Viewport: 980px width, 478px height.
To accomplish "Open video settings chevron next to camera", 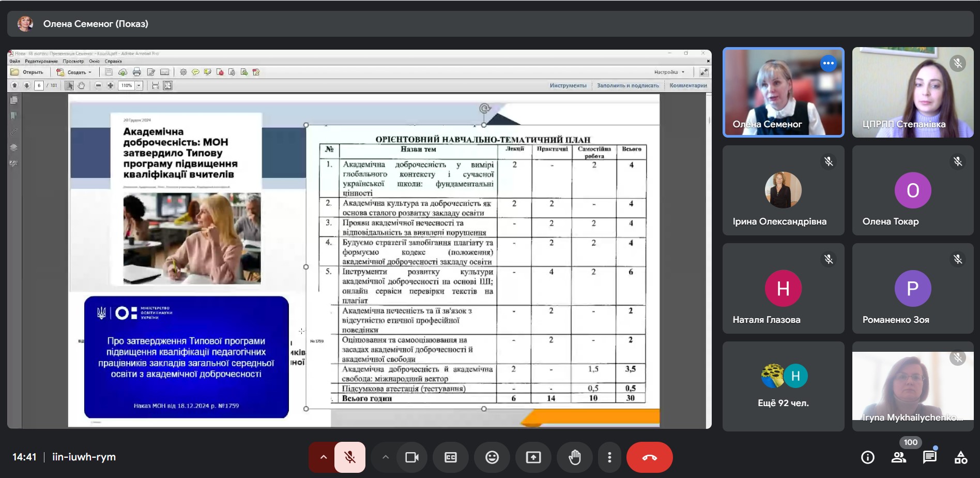I will coord(385,457).
